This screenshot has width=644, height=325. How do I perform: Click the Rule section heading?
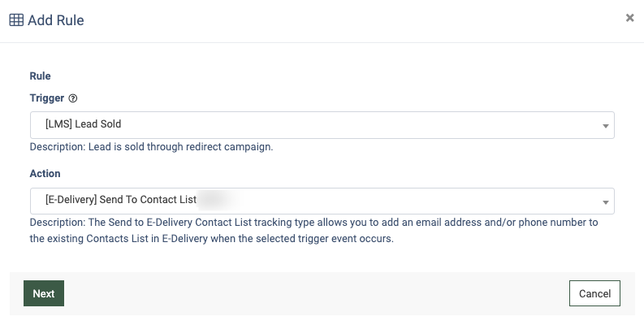tap(41, 76)
